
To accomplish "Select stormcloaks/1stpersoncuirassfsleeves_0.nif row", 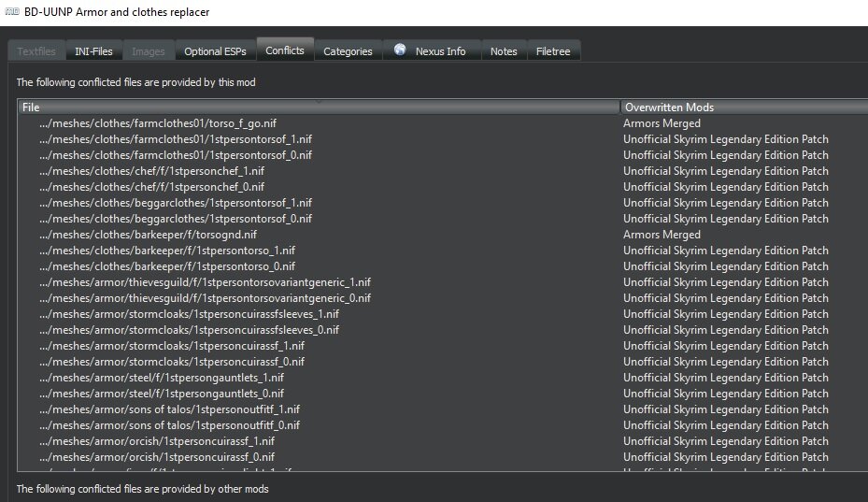I will [x=442, y=330].
